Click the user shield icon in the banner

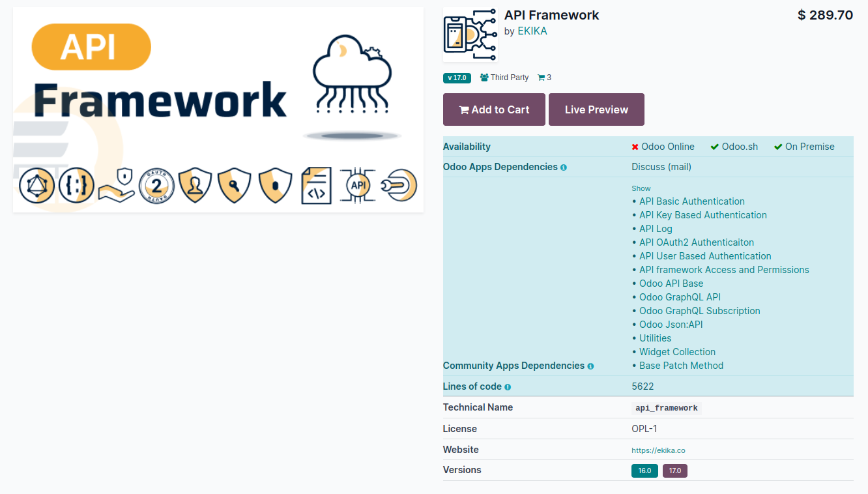195,186
